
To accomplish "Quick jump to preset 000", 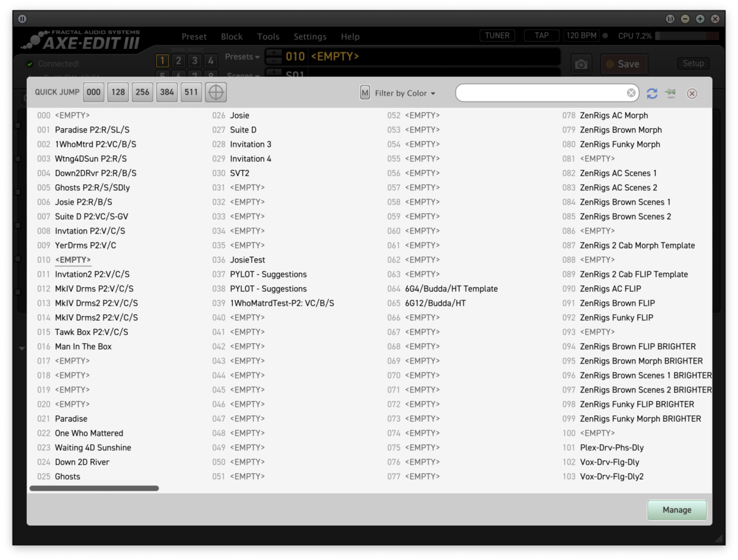I will 93,92.
